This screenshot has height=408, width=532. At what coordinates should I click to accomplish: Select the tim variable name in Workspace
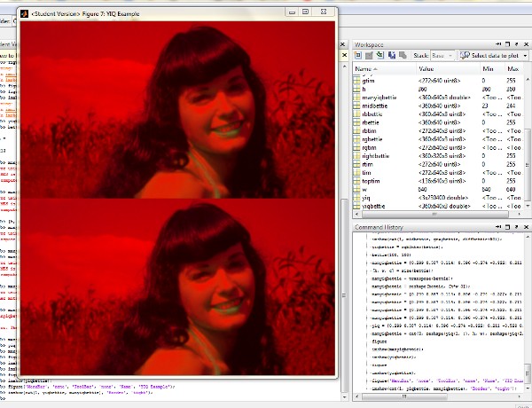pos(366,173)
